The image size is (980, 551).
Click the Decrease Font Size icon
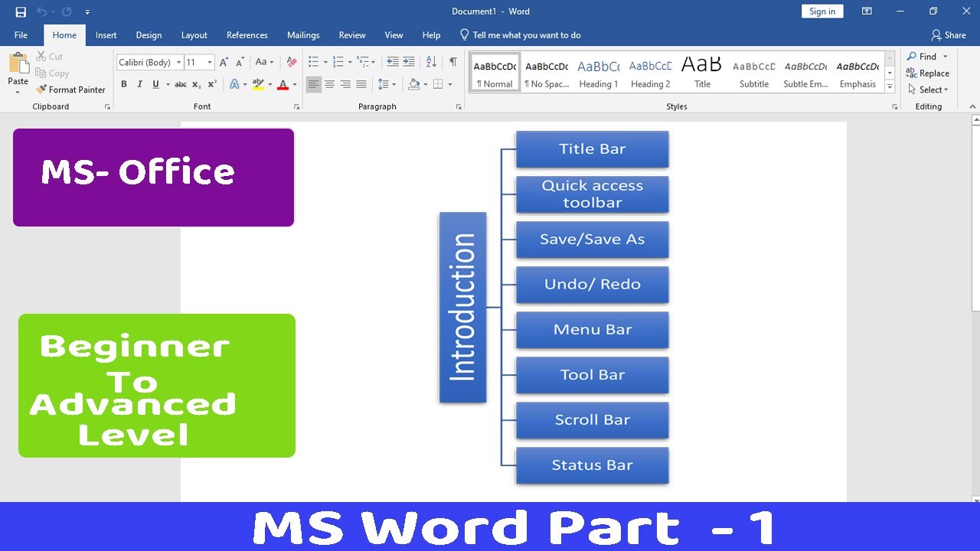[x=240, y=62]
